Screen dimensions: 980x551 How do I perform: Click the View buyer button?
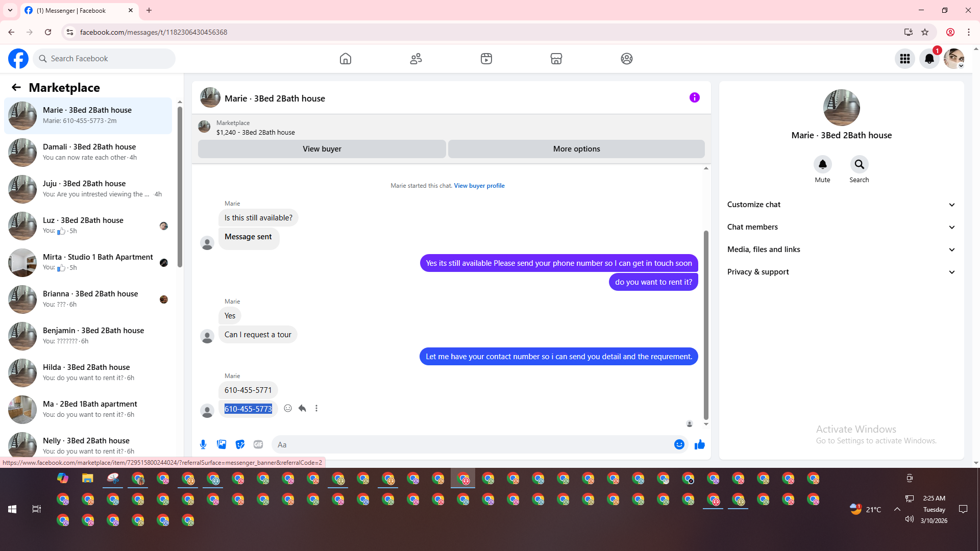322,149
